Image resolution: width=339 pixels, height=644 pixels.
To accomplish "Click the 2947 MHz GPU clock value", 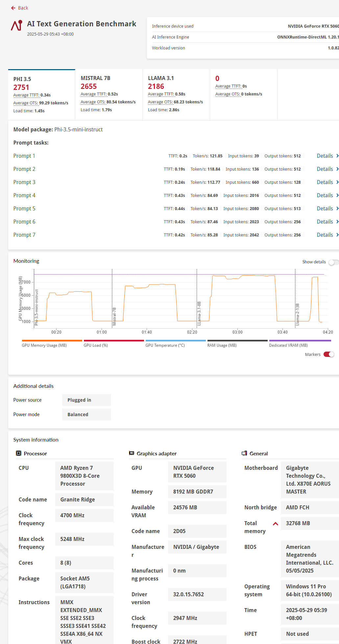I will point(197,618).
